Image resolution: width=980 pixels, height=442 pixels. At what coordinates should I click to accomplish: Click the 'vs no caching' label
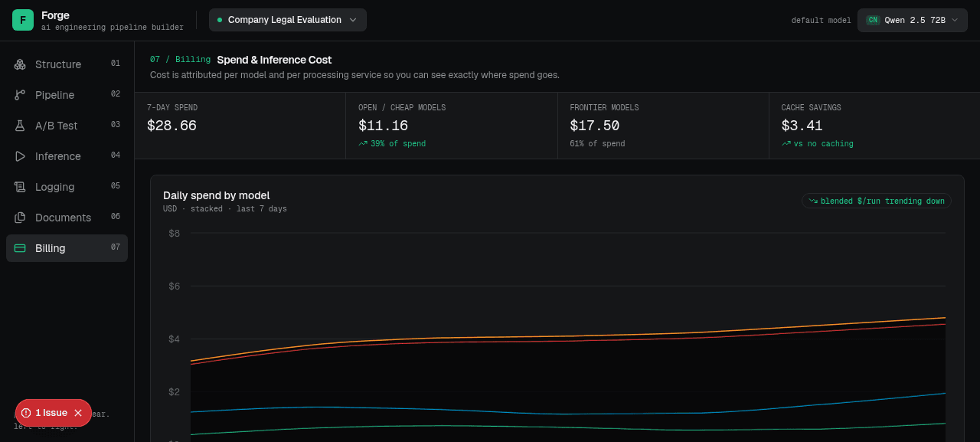(x=824, y=144)
